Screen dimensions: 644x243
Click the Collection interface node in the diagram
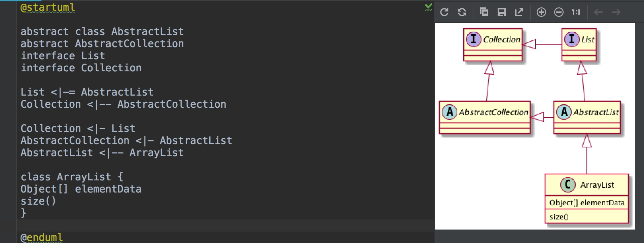(493, 39)
